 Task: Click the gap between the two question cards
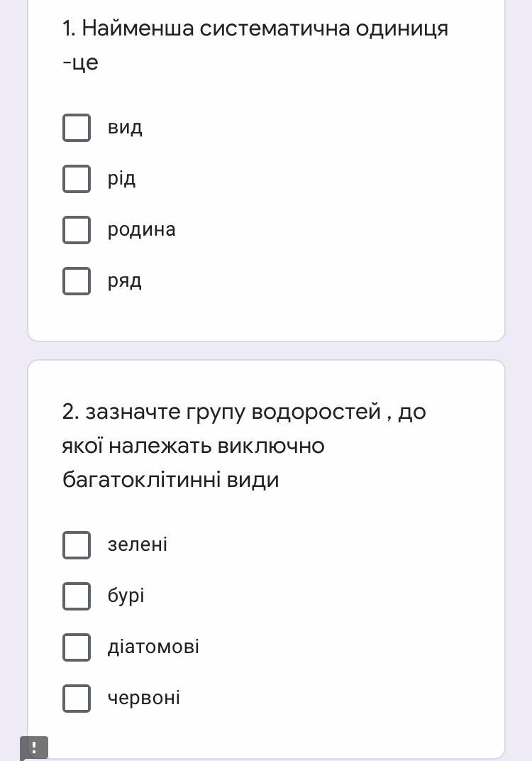click(266, 351)
